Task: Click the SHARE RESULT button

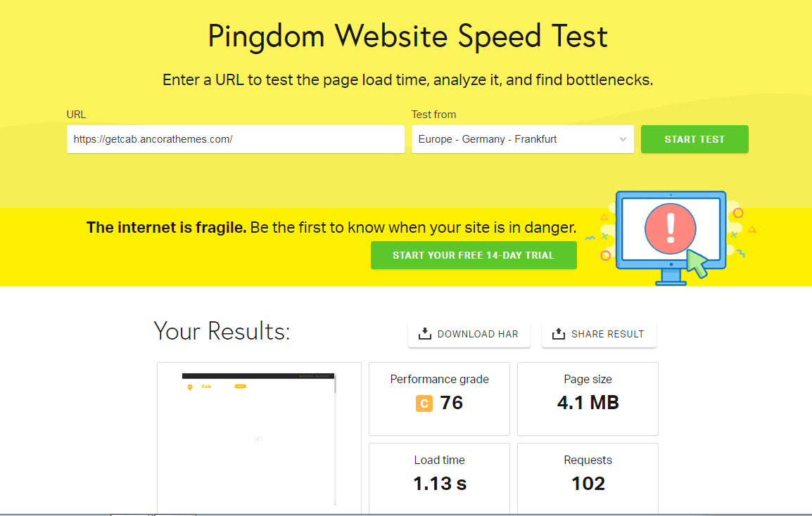Action: coord(599,335)
